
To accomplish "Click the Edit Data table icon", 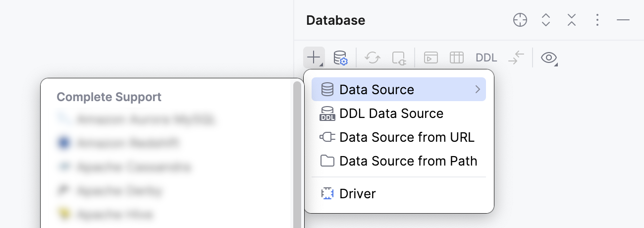I will pyautogui.click(x=456, y=57).
